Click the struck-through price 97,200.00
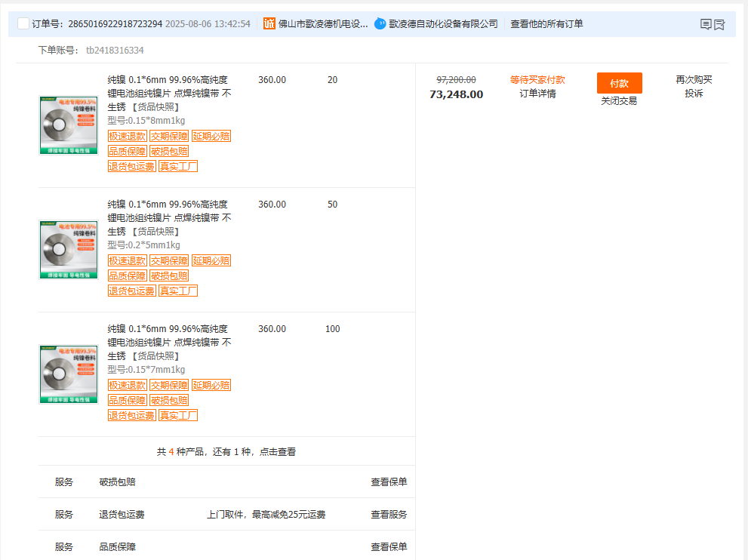This screenshot has height=560, width=748. click(x=456, y=80)
